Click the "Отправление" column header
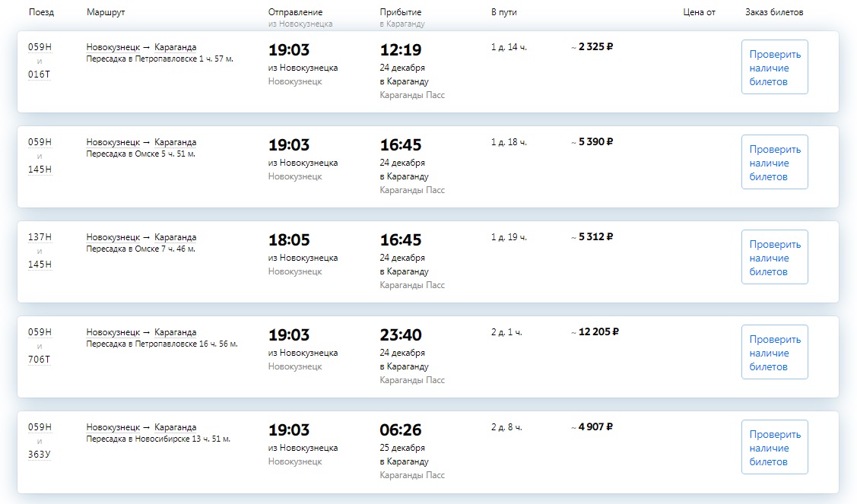Screen dimensions: 857x504 295,13
